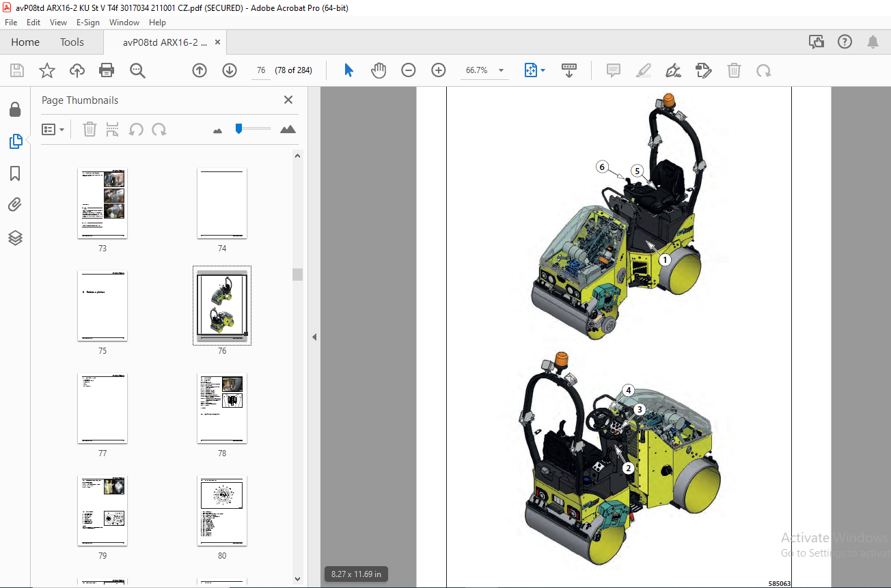Open notifications bell
The height and width of the screenshot is (588, 891).
[x=873, y=42]
